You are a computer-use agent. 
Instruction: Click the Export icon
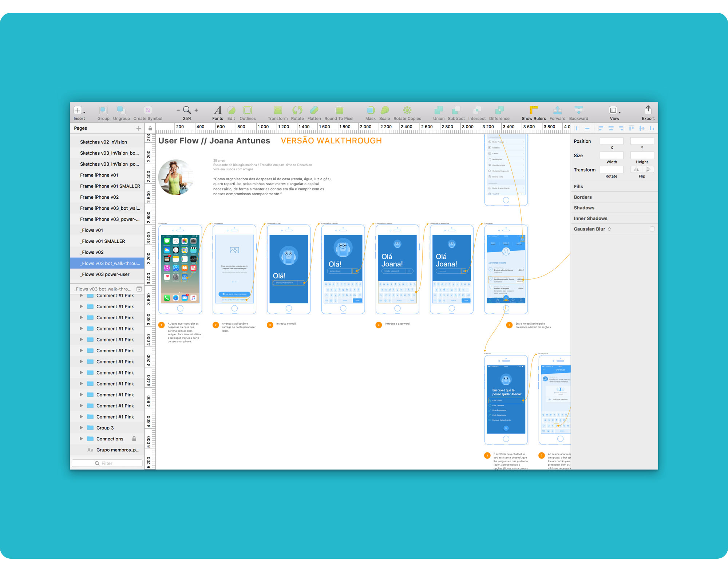(648, 110)
